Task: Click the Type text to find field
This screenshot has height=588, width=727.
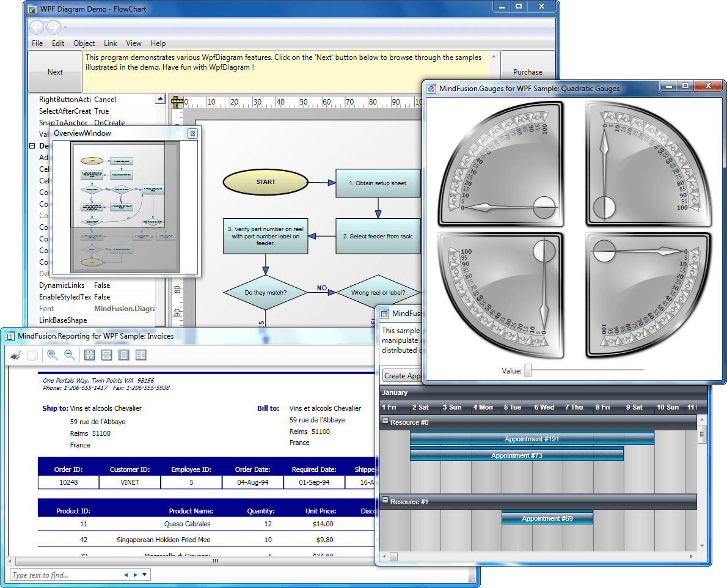Action: point(65,575)
